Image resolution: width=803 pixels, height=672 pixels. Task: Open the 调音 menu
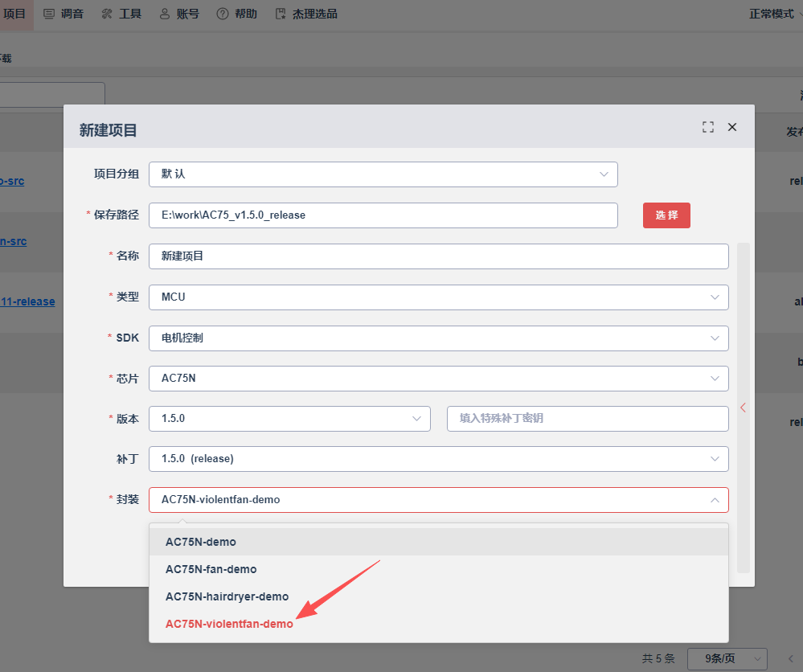coord(64,14)
